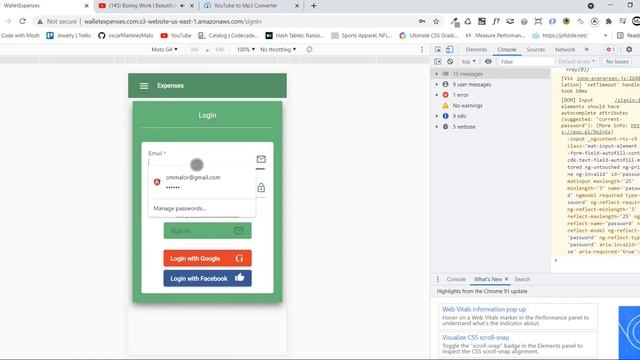The width and height of the screenshot is (640, 360).
Task: Show more DevTools tabs chevron
Action: click(587, 49)
